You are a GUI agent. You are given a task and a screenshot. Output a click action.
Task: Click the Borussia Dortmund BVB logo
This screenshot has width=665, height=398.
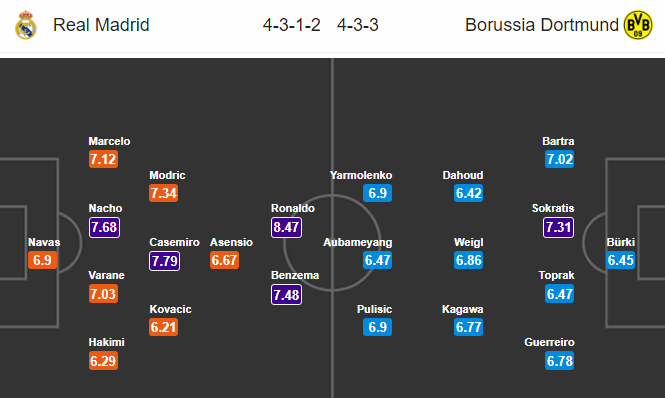point(638,25)
